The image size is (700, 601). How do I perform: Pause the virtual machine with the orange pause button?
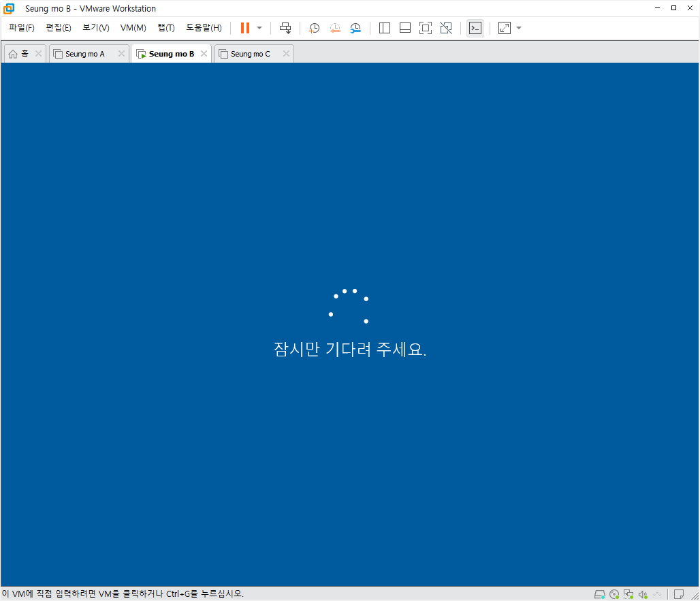click(x=244, y=28)
